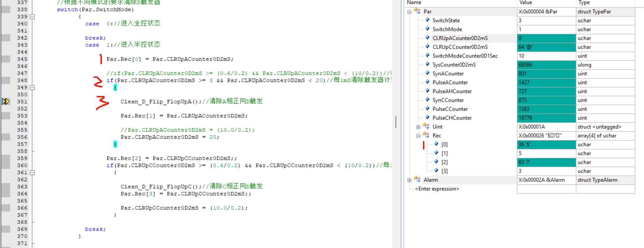
Task: Click value 63 '?' of Rec [2]
Action: click(546, 162)
